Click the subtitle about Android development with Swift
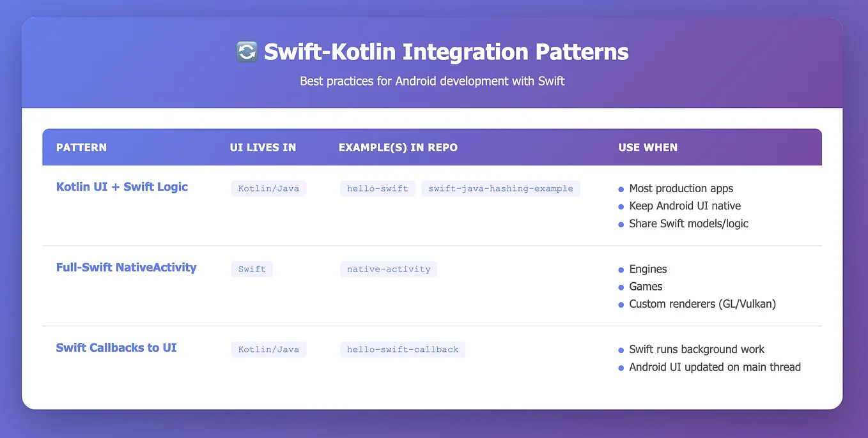The image size is (868, 438). 432,81
